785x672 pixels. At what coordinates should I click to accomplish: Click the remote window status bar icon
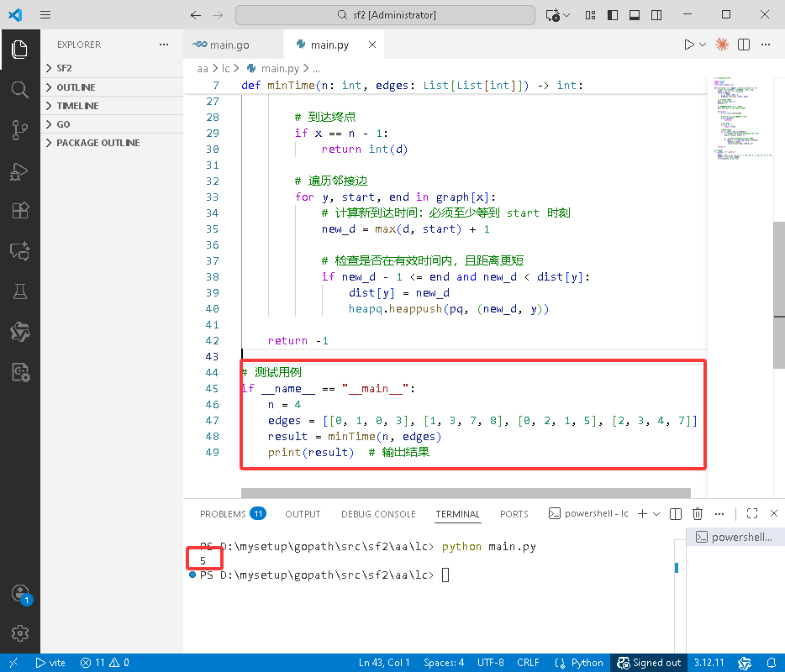pos(13,663)
